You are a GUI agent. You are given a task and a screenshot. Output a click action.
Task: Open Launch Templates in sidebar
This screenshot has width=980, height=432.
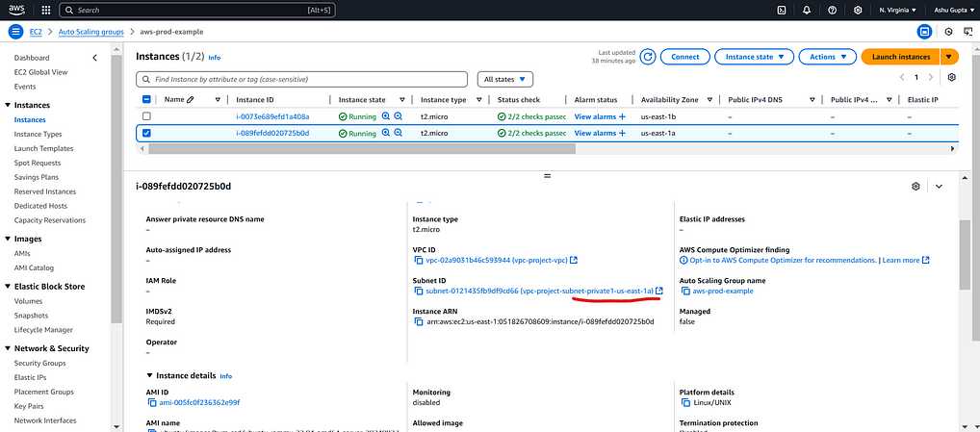click(x=43, y=148)
